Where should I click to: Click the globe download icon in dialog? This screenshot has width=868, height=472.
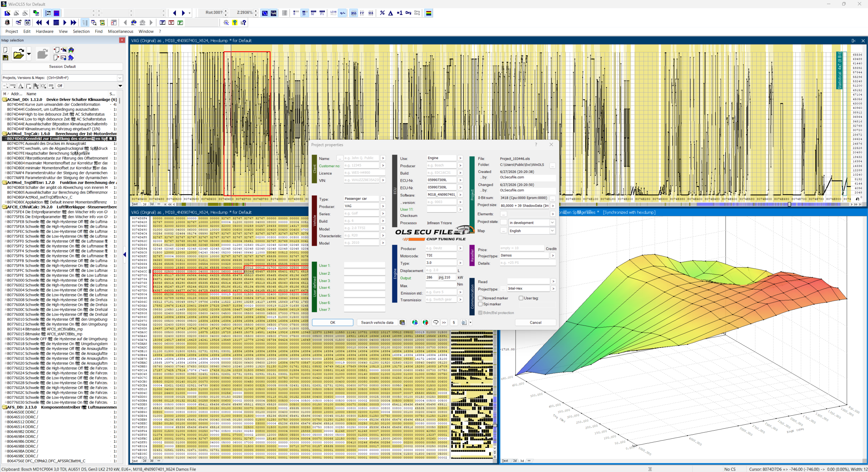click(415, 322)
